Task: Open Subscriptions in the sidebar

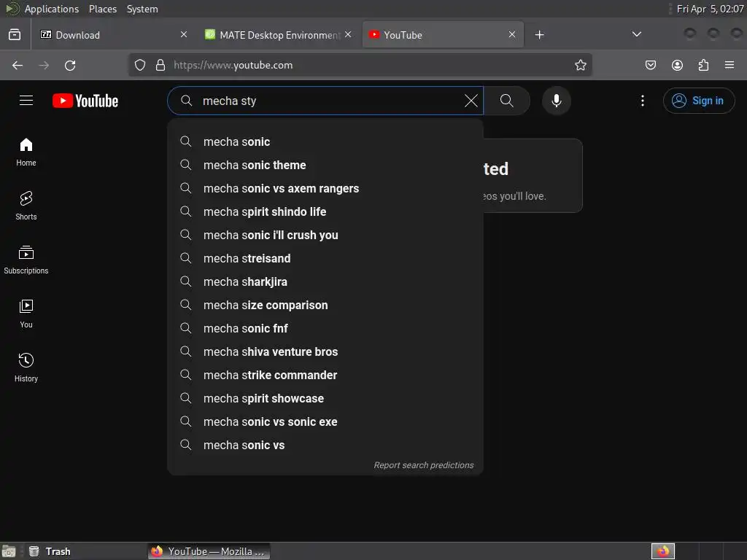Action: coord(26,260)
